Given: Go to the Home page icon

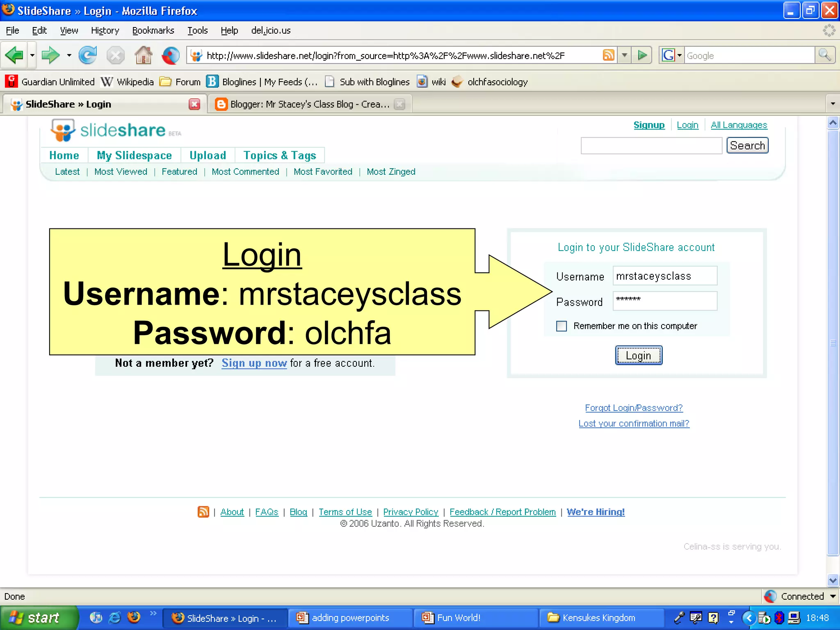Looking at the screenshot, I should pyautogui.click(x=144, y=55).
